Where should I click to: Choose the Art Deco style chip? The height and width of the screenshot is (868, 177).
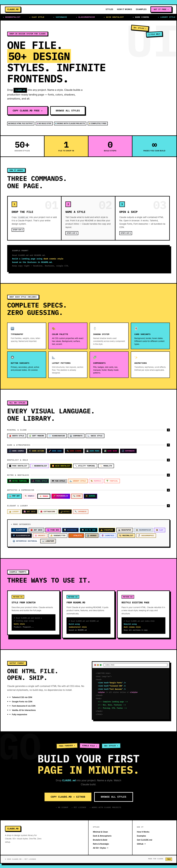coord(29,511)
